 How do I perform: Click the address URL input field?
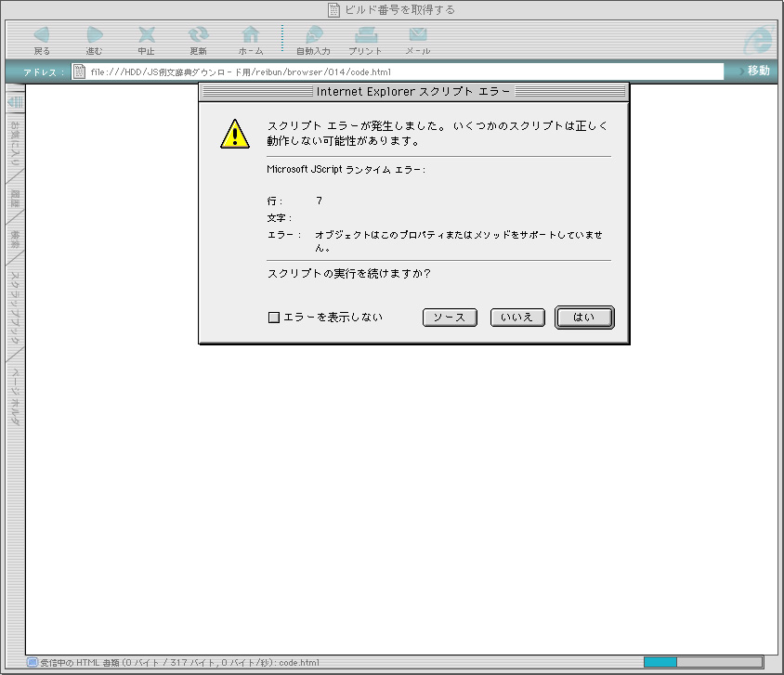click(x=397, y=71)
